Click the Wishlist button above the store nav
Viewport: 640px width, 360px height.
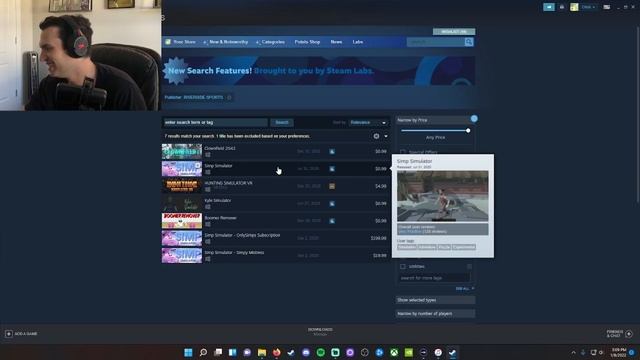click(454, 31)
